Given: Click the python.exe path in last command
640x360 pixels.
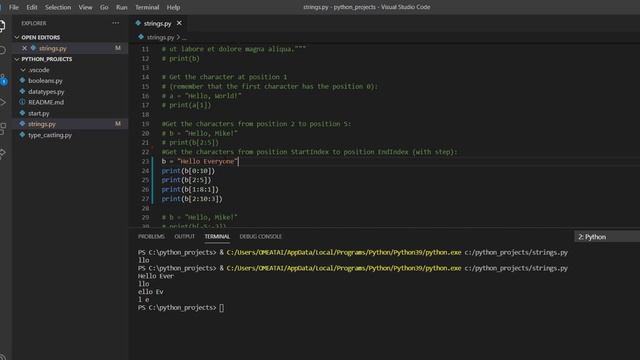Looking at the screenshot, I should 344,268.
